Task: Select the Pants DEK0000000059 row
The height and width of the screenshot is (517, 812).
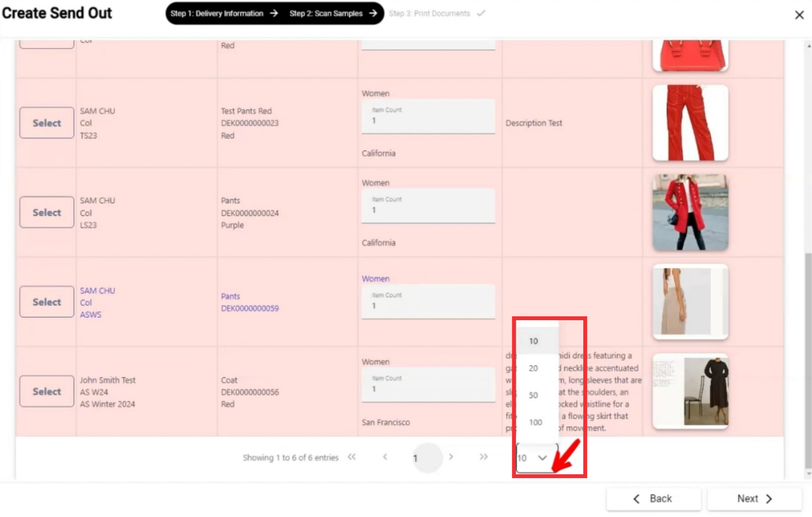Action: [47, 302]
